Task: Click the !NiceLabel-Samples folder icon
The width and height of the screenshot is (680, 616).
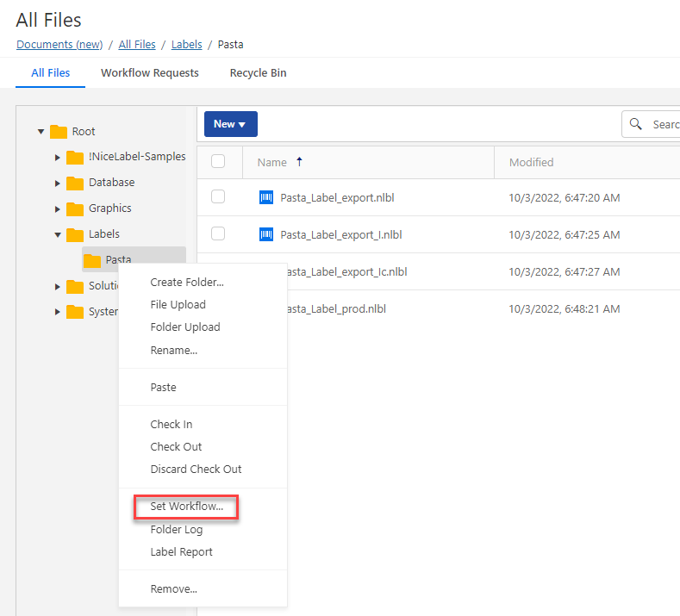Action: (x=75, y=157)
